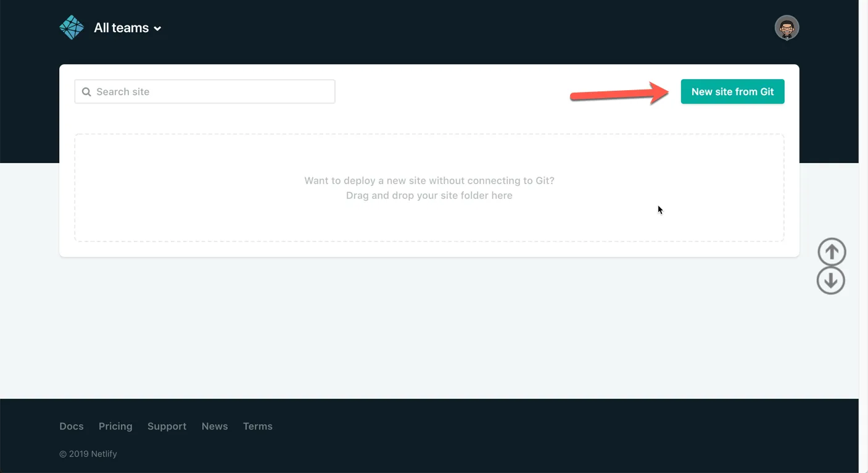
Task: Open the All teams switcher label
Action: (x=121, y=28)
